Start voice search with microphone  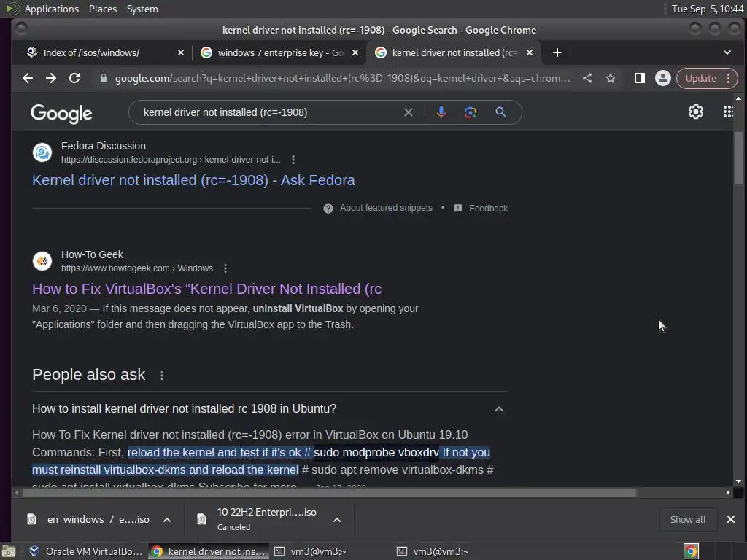click(x=441, y=112)
